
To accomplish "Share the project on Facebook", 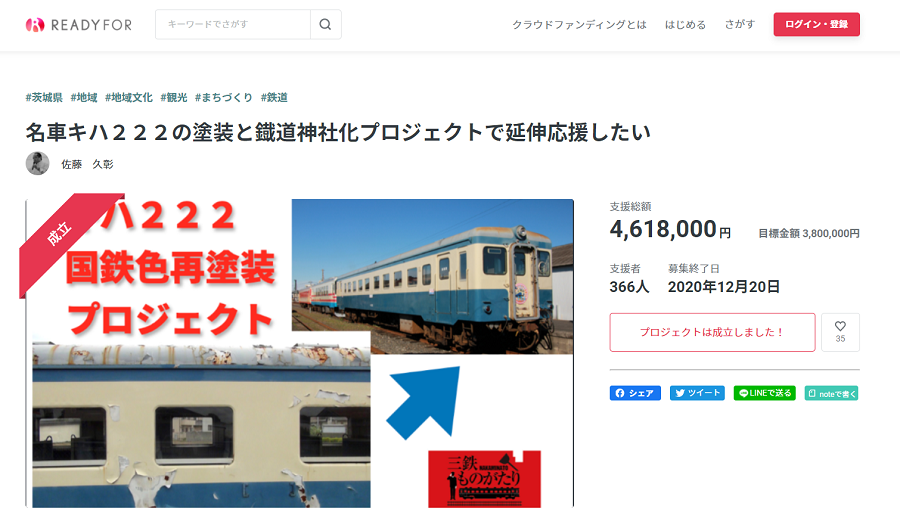I will (635, 393).
